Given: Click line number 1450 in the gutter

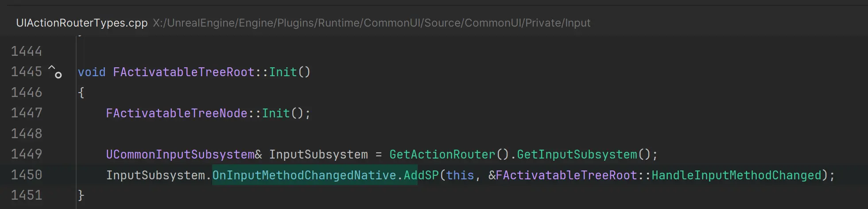Looking at the screenshot, I should [27, 175].
